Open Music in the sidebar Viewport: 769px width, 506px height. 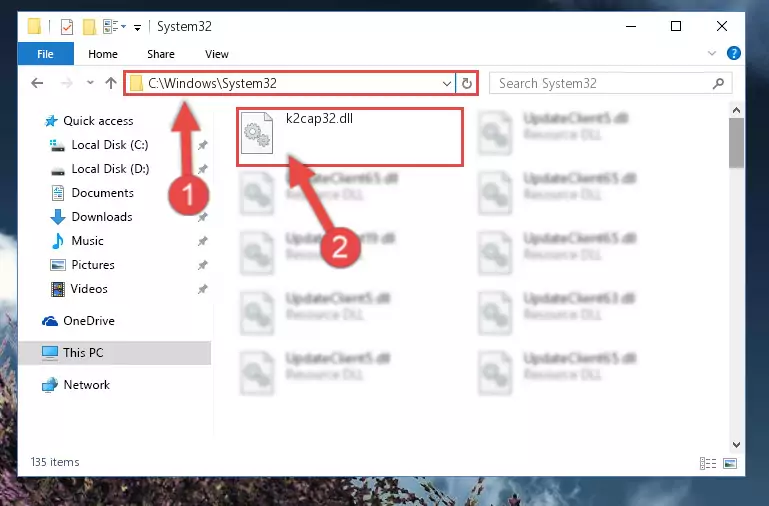[87, 241]
